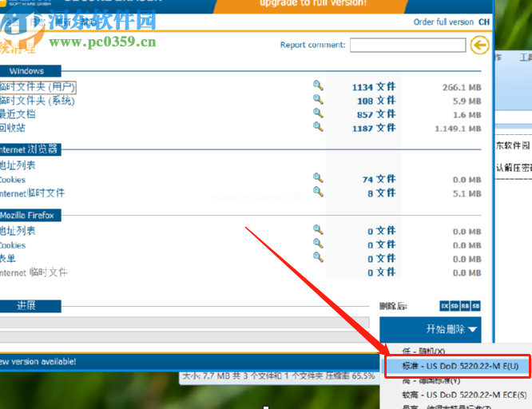Click the yellow back arrow icon
The height and width of the screenshot is (409, 532).
pos(479,46)
